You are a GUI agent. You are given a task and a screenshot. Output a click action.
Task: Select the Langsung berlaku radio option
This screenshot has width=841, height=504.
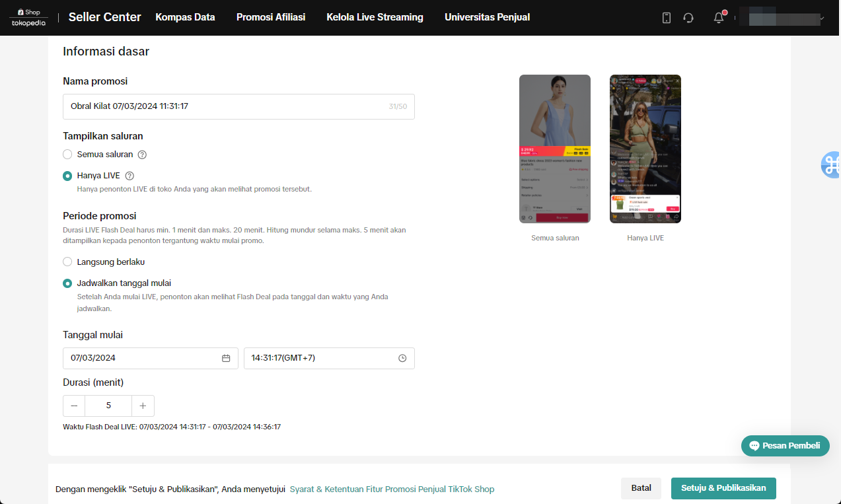point(67,262)
